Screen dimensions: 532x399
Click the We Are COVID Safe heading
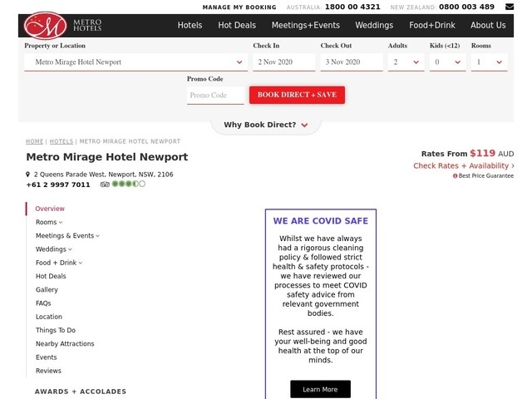pyautogui.click(x=321, y=221)
